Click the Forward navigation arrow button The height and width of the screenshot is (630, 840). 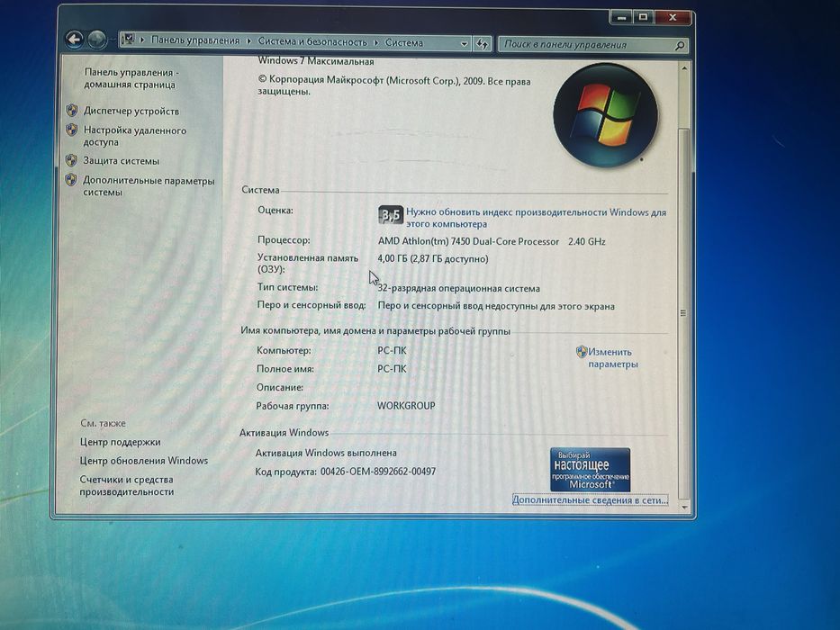click(97, 40)
